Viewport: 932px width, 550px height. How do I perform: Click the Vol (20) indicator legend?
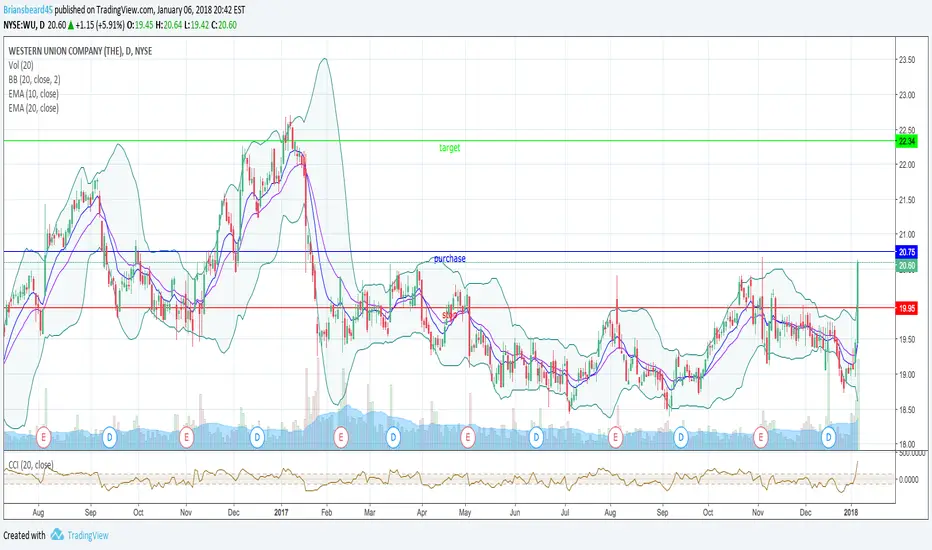(x=21, y=65)
